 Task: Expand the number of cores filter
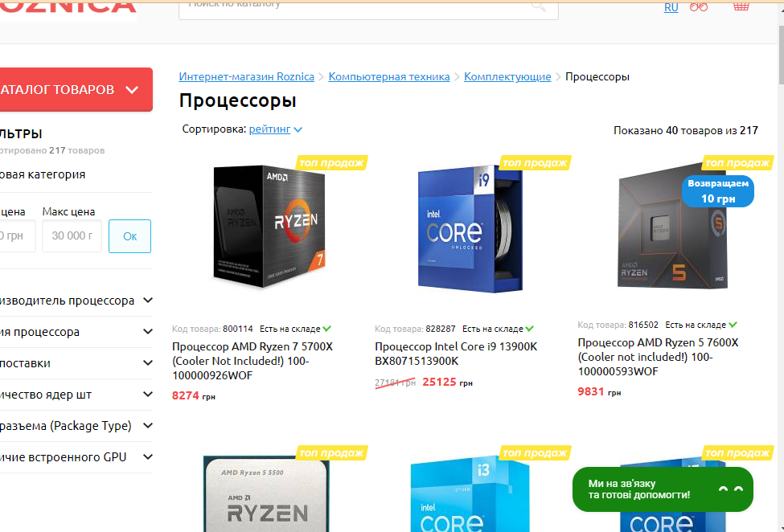76,395
